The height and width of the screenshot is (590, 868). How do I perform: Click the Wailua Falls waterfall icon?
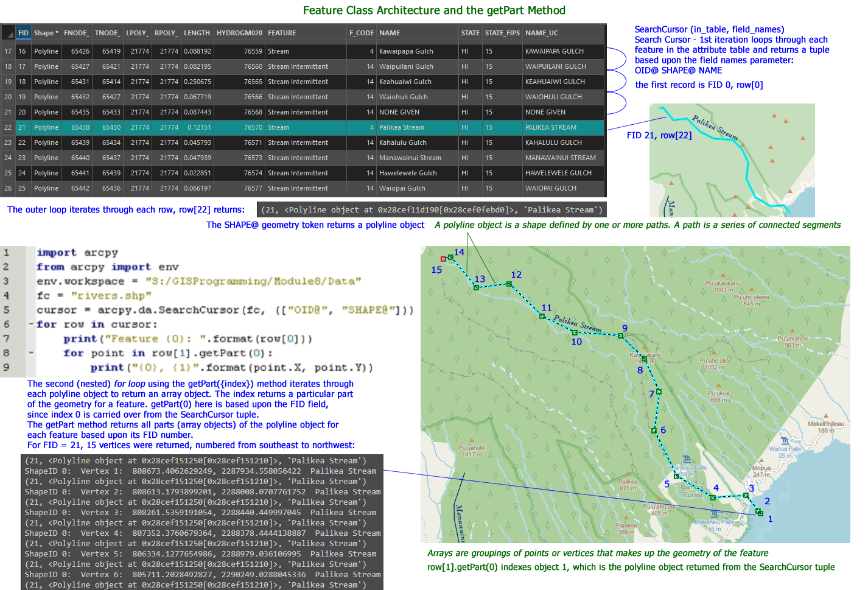[784, 441]
